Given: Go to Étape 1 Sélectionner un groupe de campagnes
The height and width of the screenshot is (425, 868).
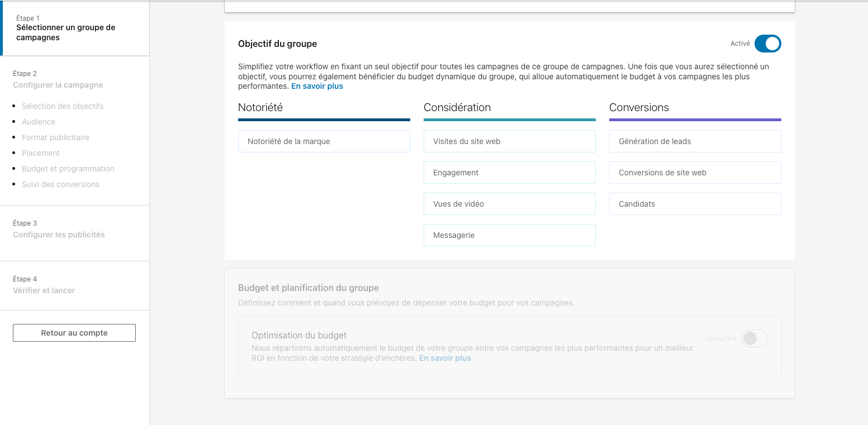Looking at the screenshot, I should (x=65, y=32).
